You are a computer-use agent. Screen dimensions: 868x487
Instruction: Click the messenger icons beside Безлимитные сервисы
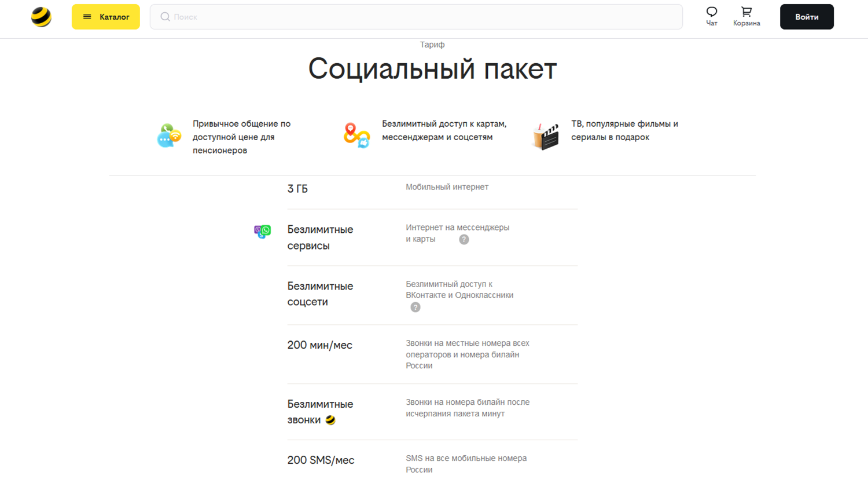(x=262, y=232)
